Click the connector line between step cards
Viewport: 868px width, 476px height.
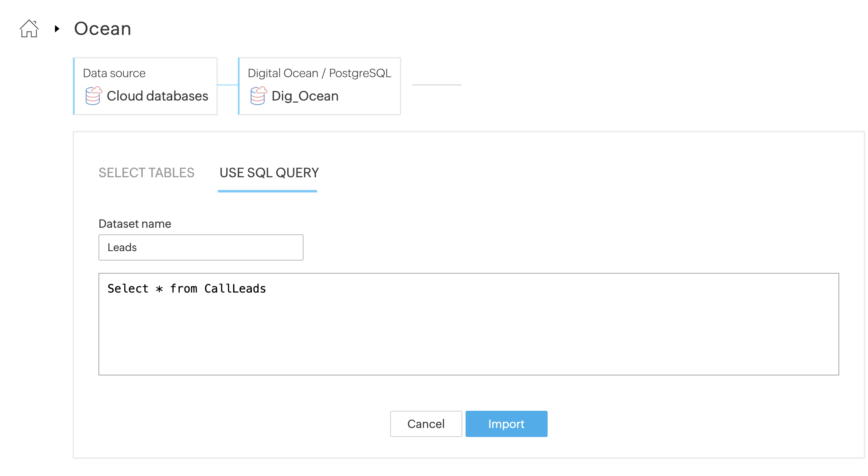pos(227,85)
